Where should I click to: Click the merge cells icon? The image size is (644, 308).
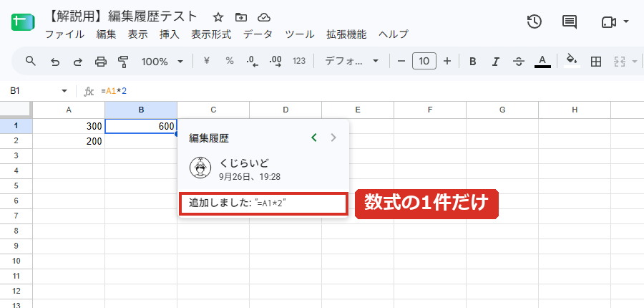619,62
